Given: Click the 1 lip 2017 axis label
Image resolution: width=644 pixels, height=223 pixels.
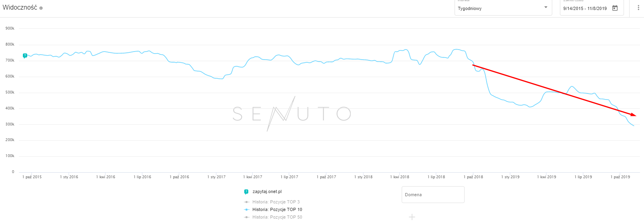Looking at the screenshot, I should (289, 177).
